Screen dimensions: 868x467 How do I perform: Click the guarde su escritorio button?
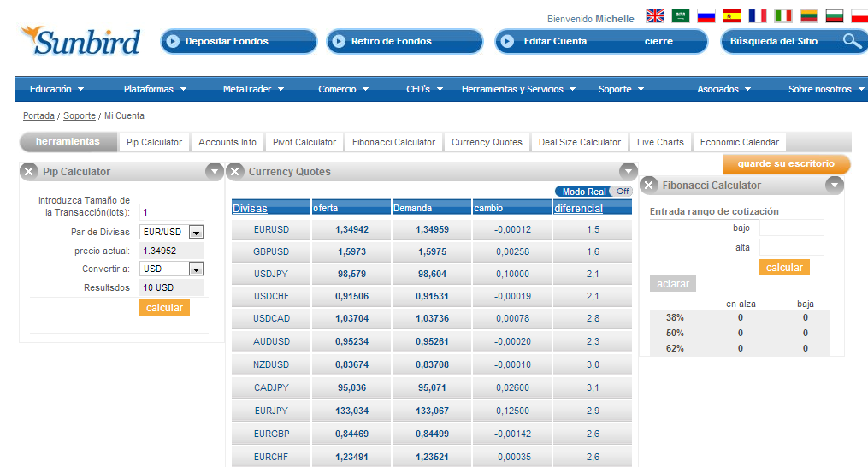coord(786,164)
